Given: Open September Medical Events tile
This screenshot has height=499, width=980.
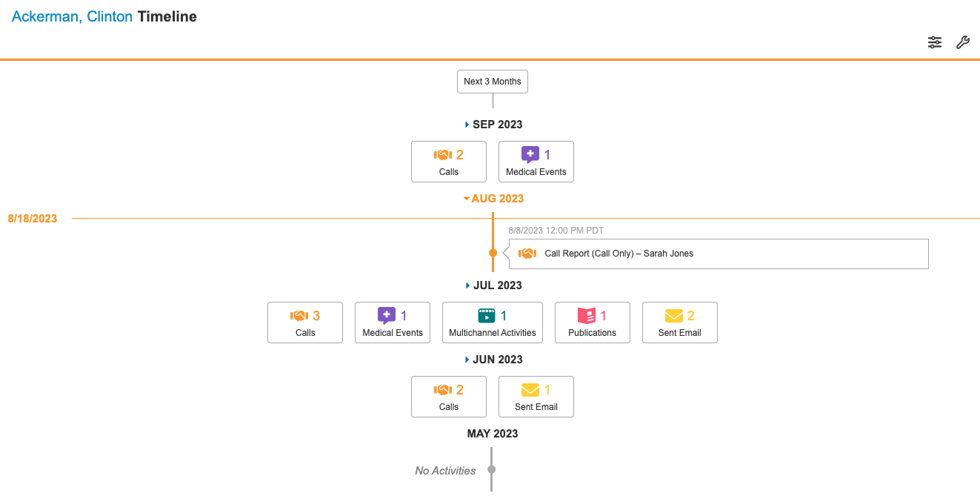Looking at the screenshot, I should [536, 162].
